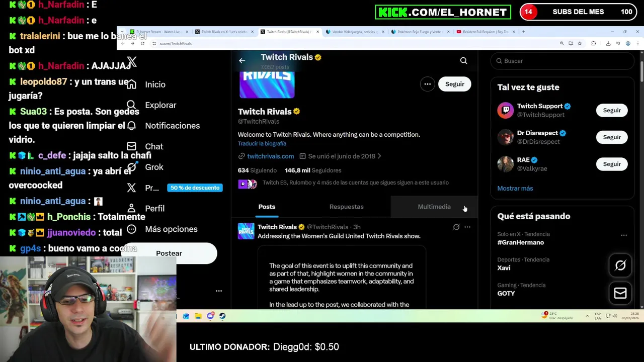Screen dimensions: 644x362
Task: Click Traducir la biografía link
Action: (262, 143)
